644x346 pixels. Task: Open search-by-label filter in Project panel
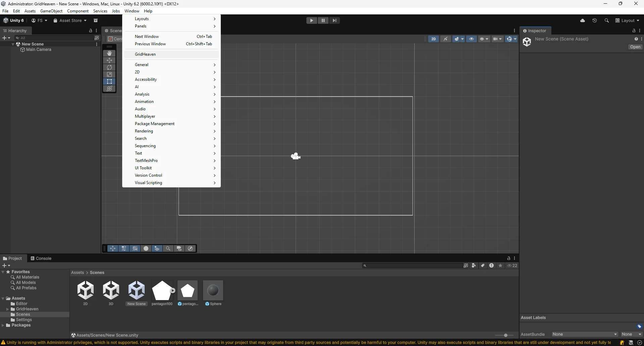pyautogui.click(x=483, y=266)
